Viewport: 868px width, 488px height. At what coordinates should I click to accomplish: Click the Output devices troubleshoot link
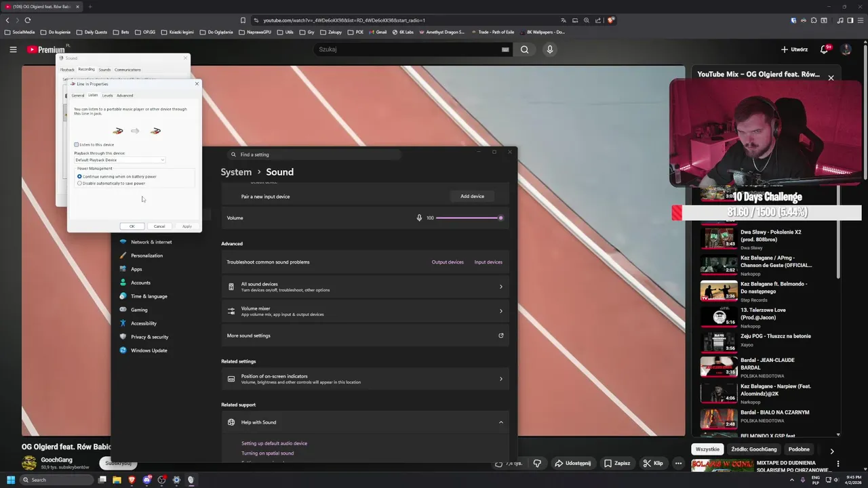click(x=448, y=262)
